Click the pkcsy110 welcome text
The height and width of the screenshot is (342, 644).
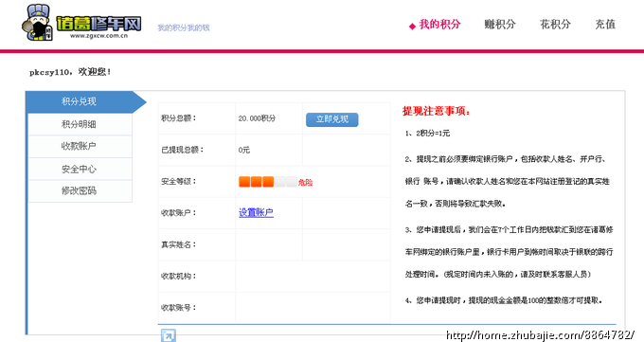pyautogui.click(x=70, y=72)
